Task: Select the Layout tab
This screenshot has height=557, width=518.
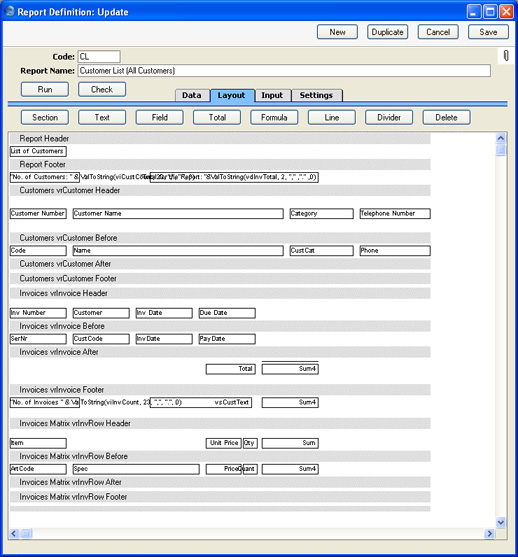Action: [x=232, y=95]
